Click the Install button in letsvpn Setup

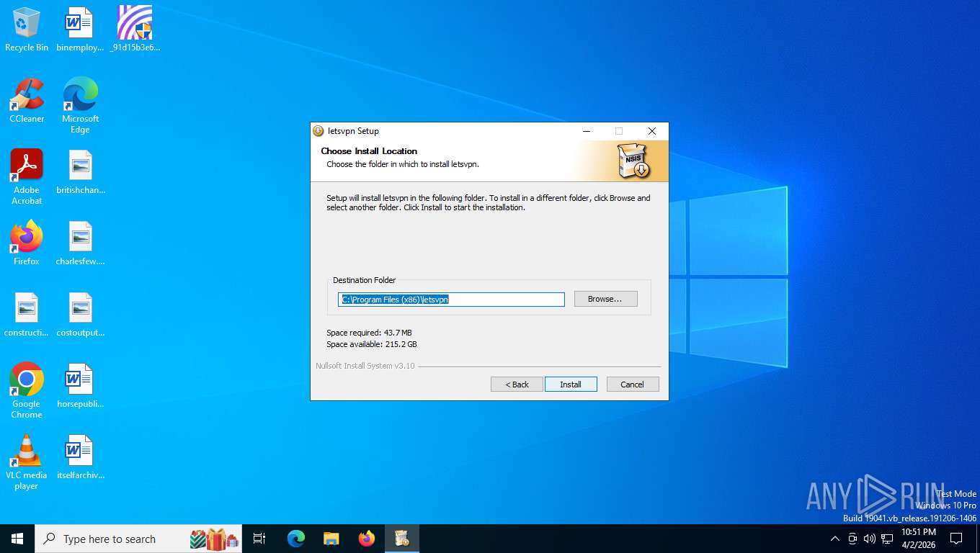point(571,385)
